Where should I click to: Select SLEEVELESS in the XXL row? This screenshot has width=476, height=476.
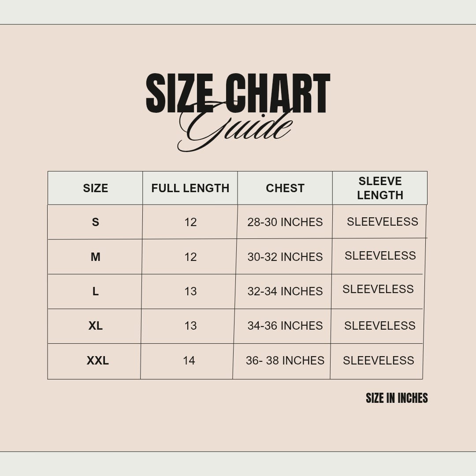click(x=378, y=361)
